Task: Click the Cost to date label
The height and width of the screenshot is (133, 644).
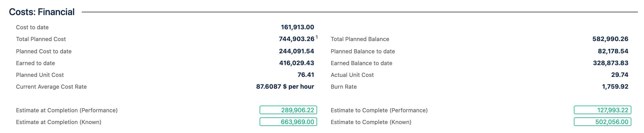Action: click(x=32, y=27)
